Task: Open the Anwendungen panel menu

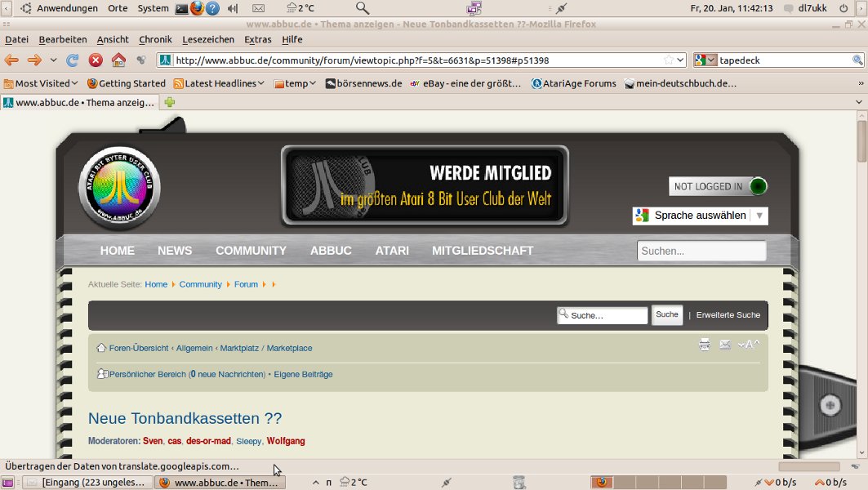Action: [x=67, y=8]
